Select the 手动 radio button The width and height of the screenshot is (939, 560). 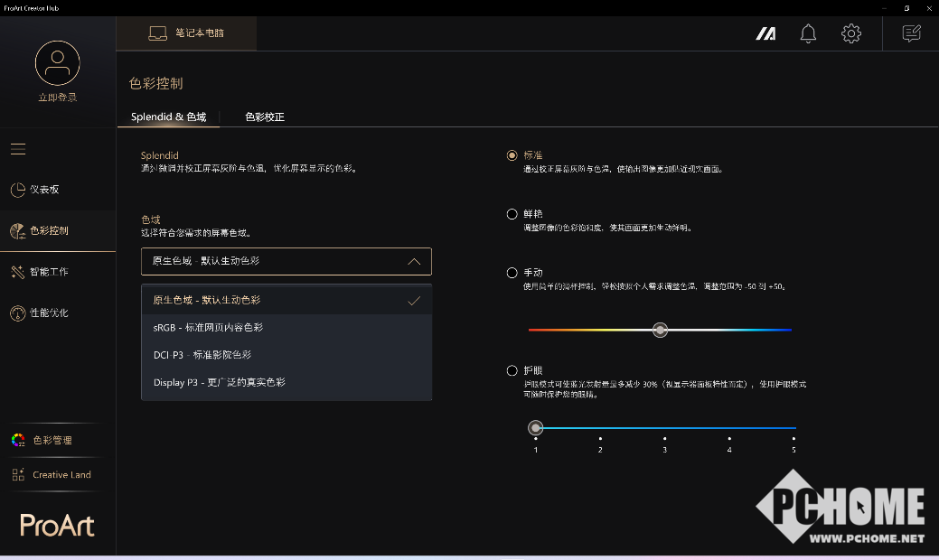point(512,273)
